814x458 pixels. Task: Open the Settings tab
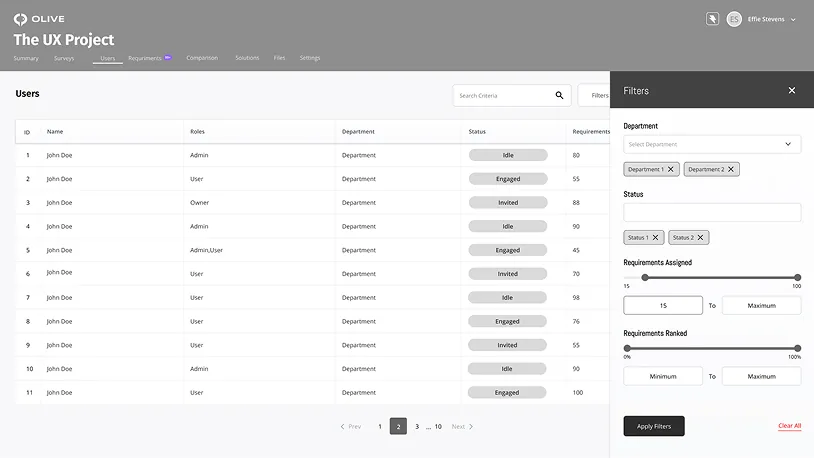310,58
